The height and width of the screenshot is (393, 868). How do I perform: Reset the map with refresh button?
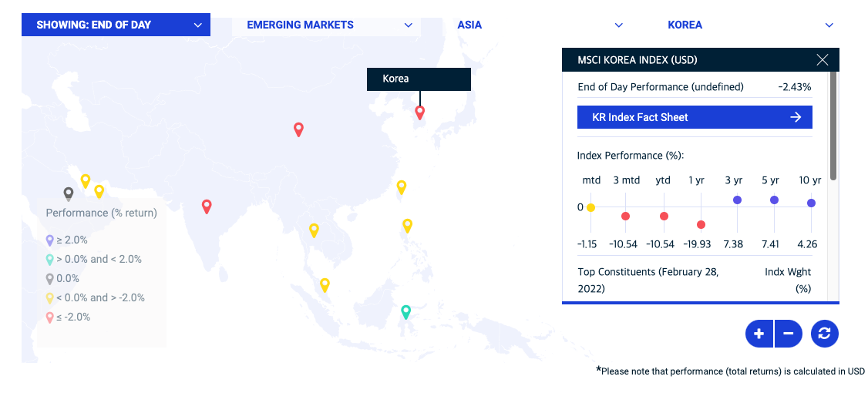click(825, 334)
